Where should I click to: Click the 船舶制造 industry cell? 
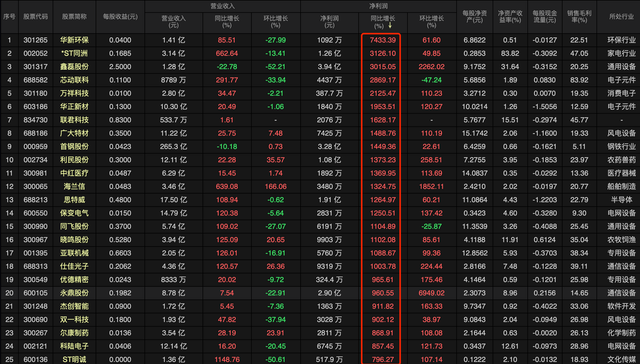coord(621,186)
